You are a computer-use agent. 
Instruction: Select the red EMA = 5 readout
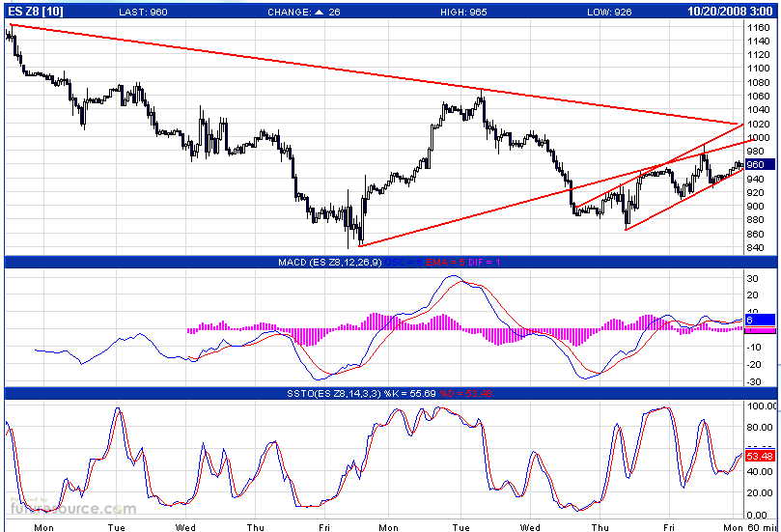coord(444,262)
